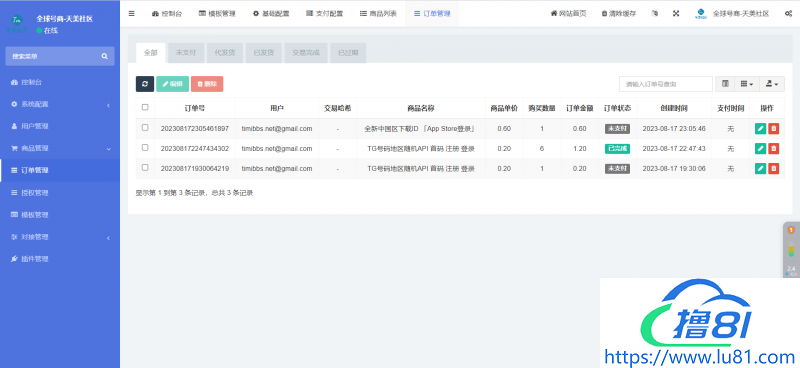Check the box for order 202308171930064219

145,167
